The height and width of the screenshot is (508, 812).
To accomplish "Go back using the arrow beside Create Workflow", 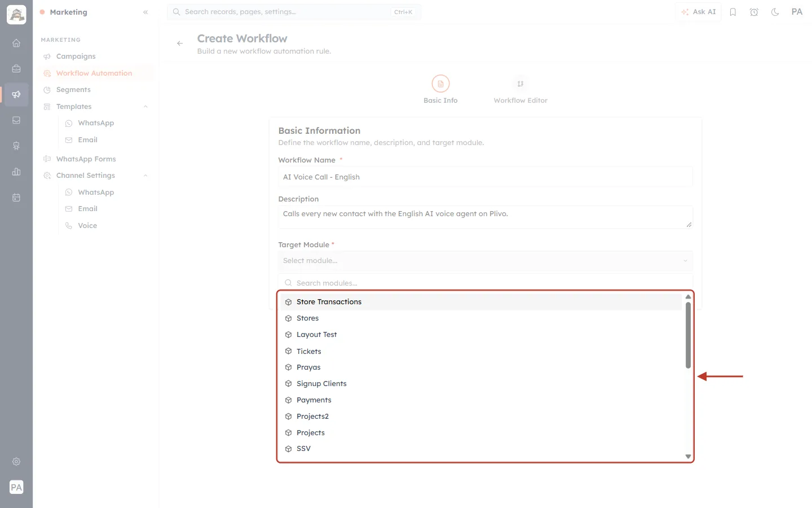I will point(180,43).
